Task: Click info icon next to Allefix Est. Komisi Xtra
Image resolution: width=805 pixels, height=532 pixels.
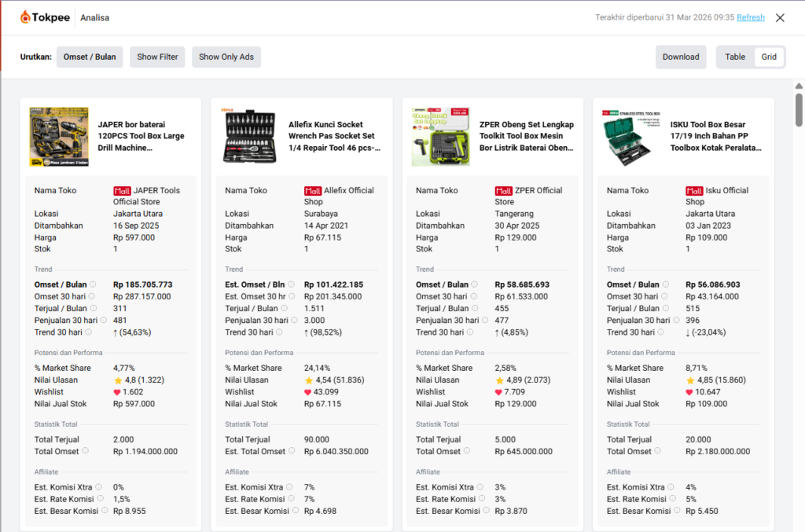Action: [290, 487]
